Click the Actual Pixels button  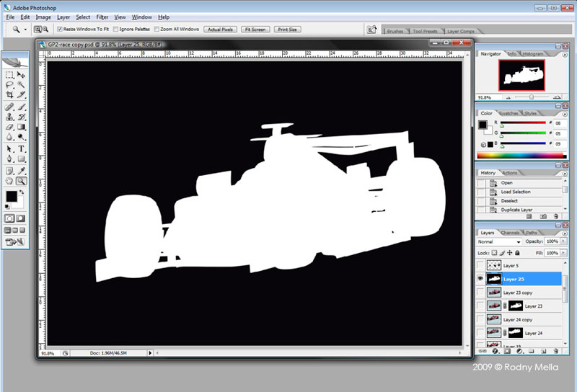tap(220, 30)
